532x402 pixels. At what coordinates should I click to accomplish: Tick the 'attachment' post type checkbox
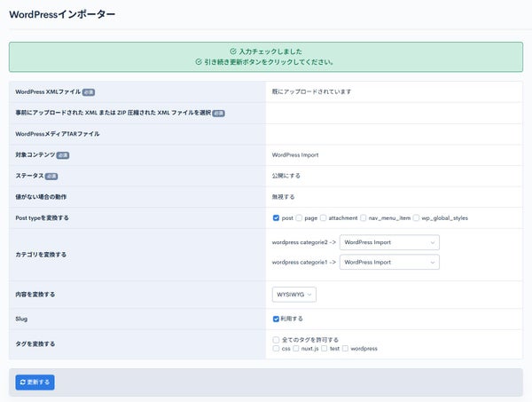point(323,218)
